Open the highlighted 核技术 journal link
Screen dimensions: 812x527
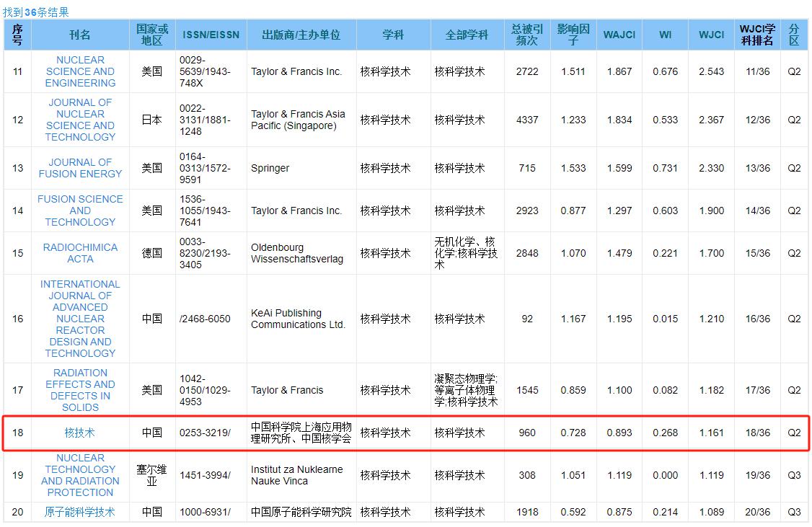(80, 433)
